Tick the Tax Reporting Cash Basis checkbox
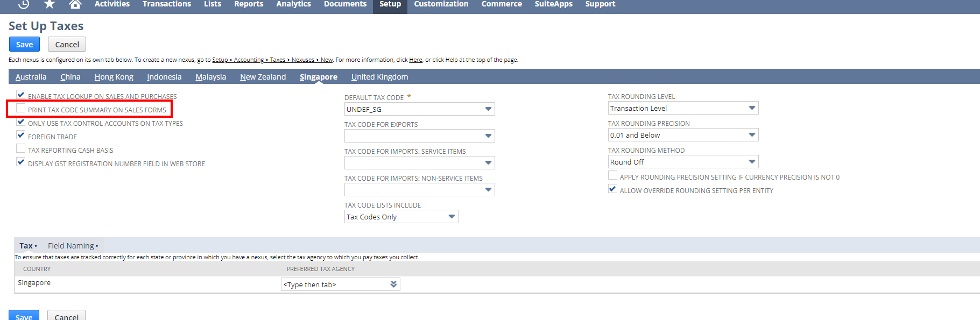The height and width of the screenshot is (320, 980). [x=21, y=149]
